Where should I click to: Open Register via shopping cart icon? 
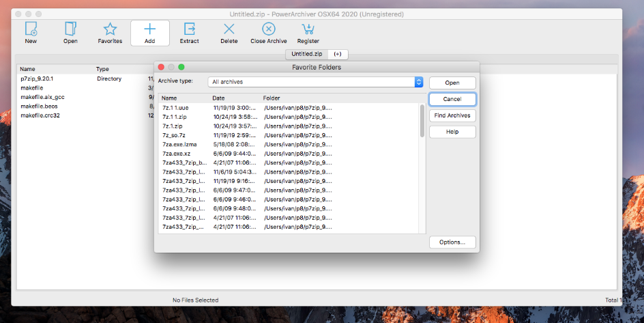tap(308, 29)
